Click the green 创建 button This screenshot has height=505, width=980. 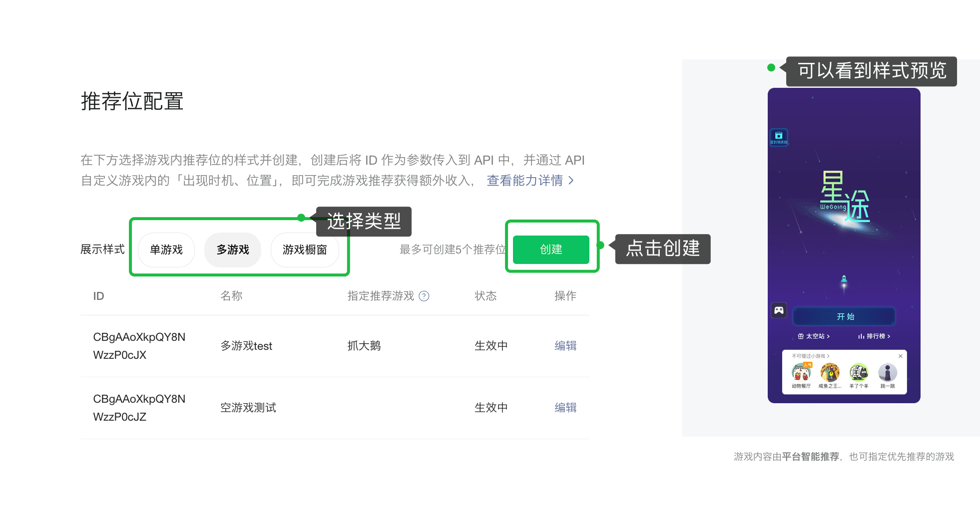(x=551, y=250)
